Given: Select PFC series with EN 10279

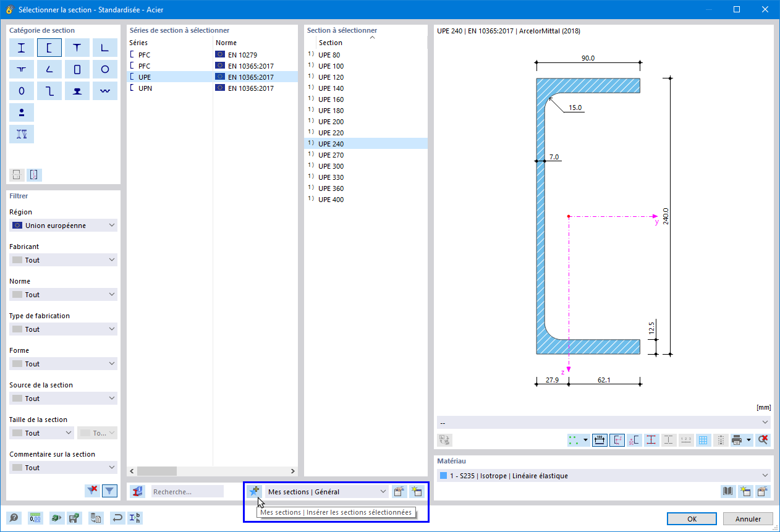Looking at the screenshot, I should point(213,55).
